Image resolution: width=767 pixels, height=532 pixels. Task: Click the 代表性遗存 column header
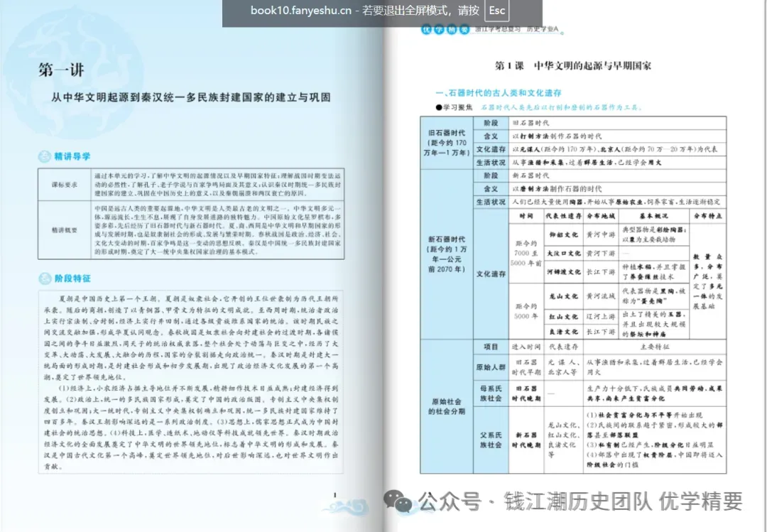coord(564,216)
